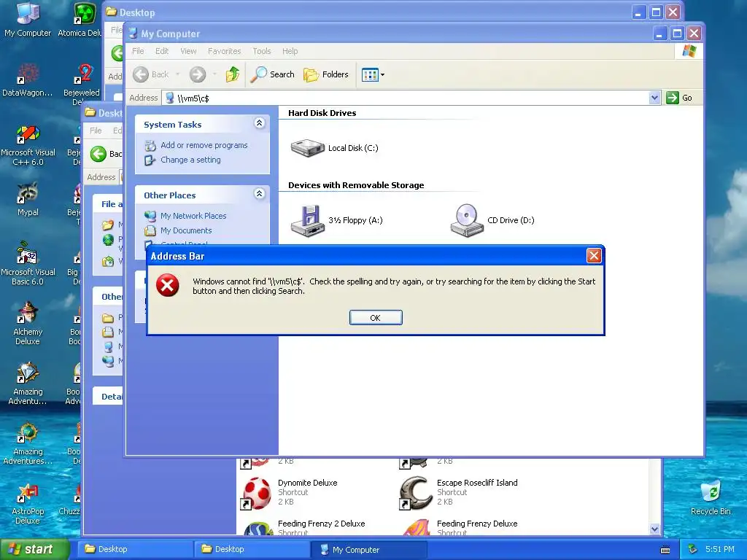Open the Help menu
This screenshot has height=560, width=747.
click(x=290, y=51)
